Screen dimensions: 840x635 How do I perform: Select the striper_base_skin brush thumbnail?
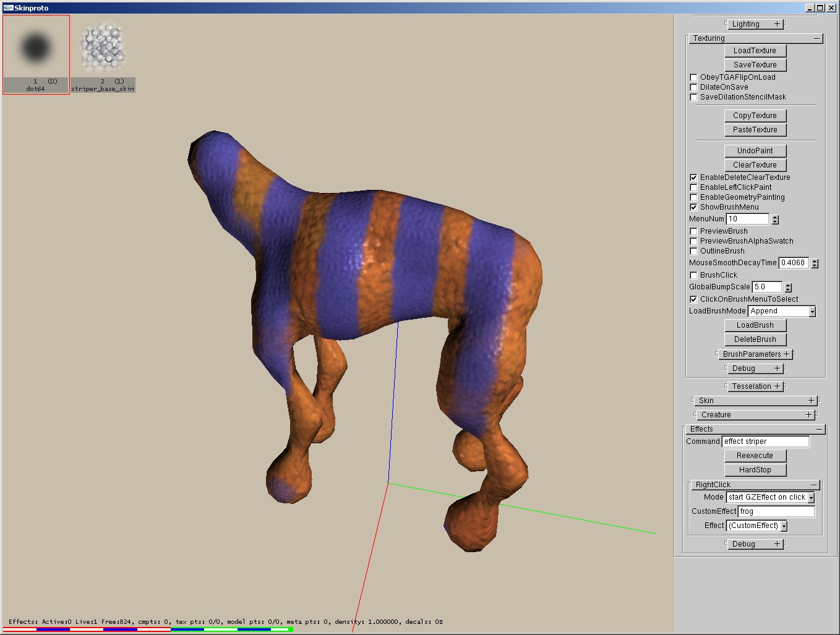(103, 49)
